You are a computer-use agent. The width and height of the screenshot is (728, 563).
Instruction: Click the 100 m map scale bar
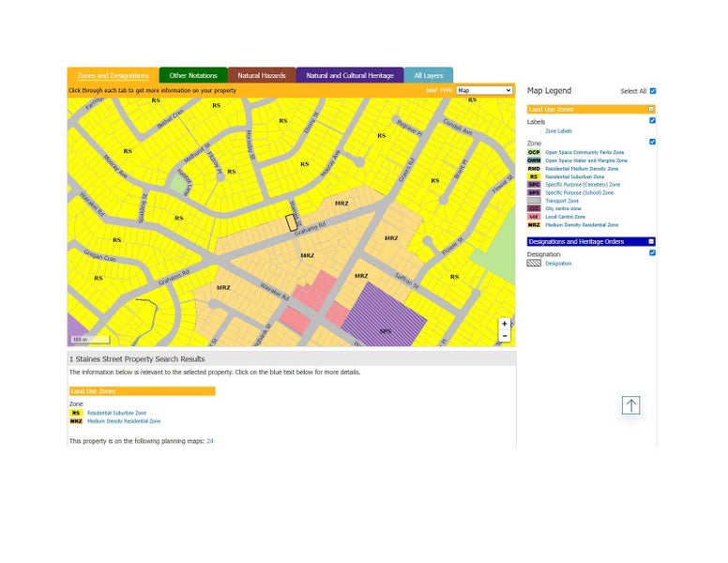tap(90, 340)
